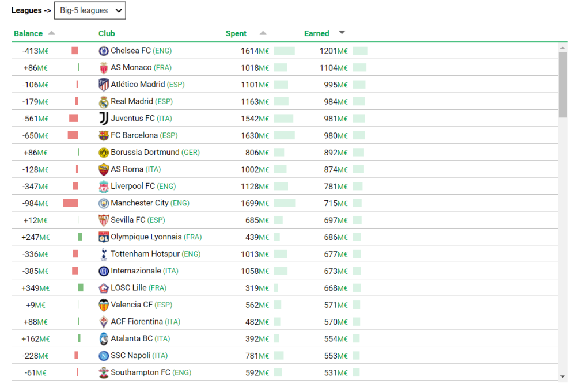Click the Juventus FC logo
576x392 pixels.
point(104,119)
